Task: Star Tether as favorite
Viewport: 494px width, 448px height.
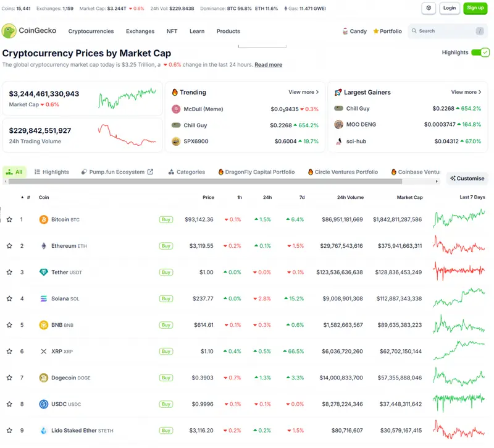Action: click(9, 272)
